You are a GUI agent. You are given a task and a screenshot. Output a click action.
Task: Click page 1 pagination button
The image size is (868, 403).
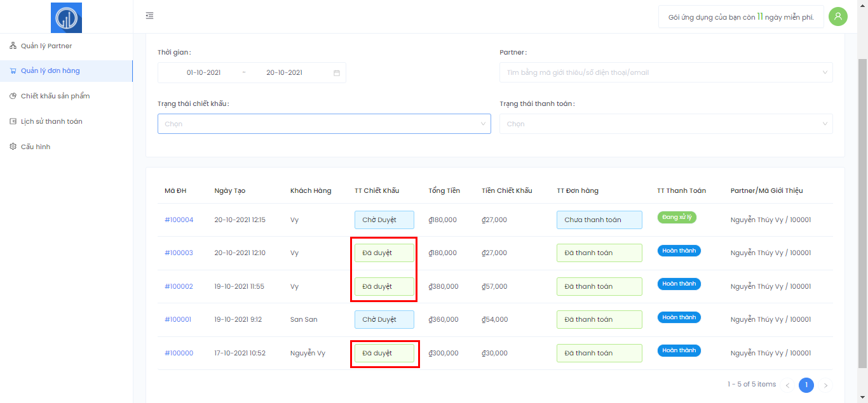click(x=806, y=385)
